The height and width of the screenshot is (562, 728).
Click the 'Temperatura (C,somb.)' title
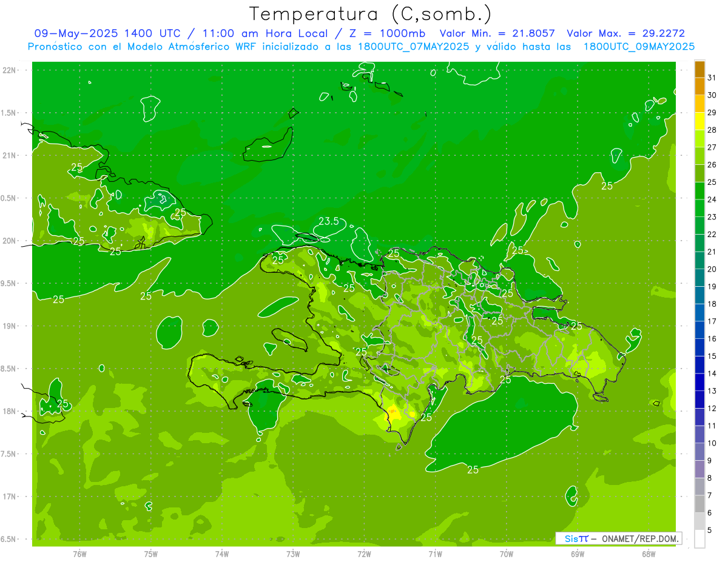pos(371,14)
